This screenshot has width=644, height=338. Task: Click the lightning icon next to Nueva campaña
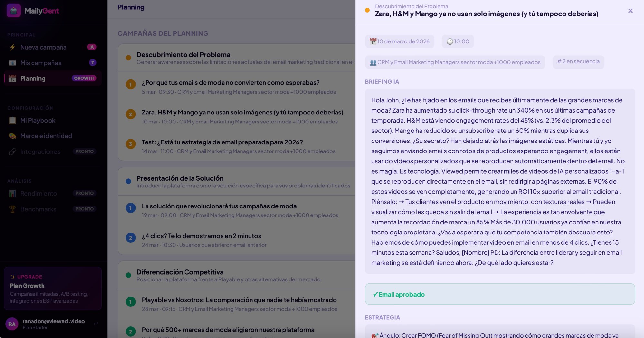pyautogui.click(x=13, y=47)
